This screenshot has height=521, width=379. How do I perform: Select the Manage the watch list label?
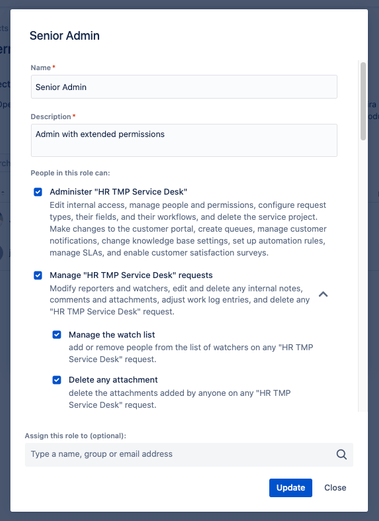(112, 335)
